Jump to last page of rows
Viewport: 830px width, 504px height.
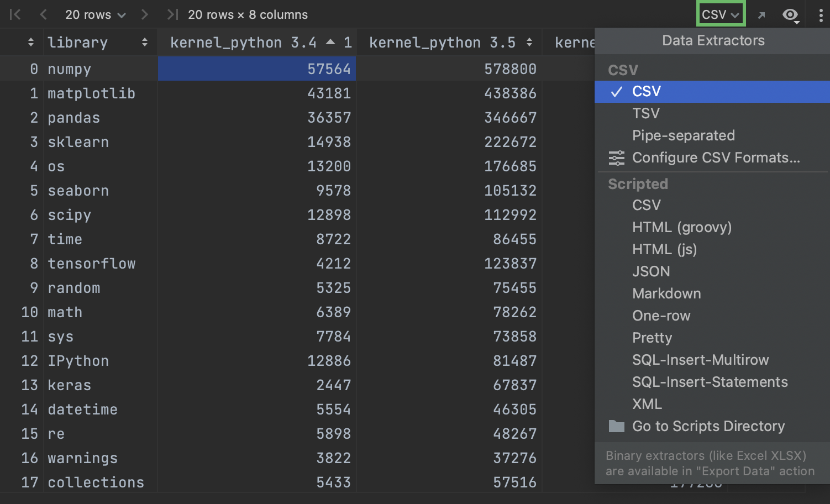point(172,14)
